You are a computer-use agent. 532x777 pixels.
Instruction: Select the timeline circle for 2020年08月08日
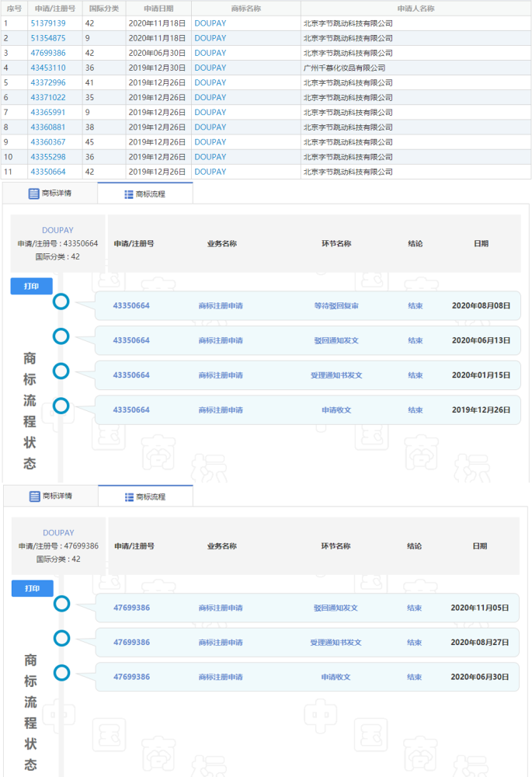click(61, 301)
